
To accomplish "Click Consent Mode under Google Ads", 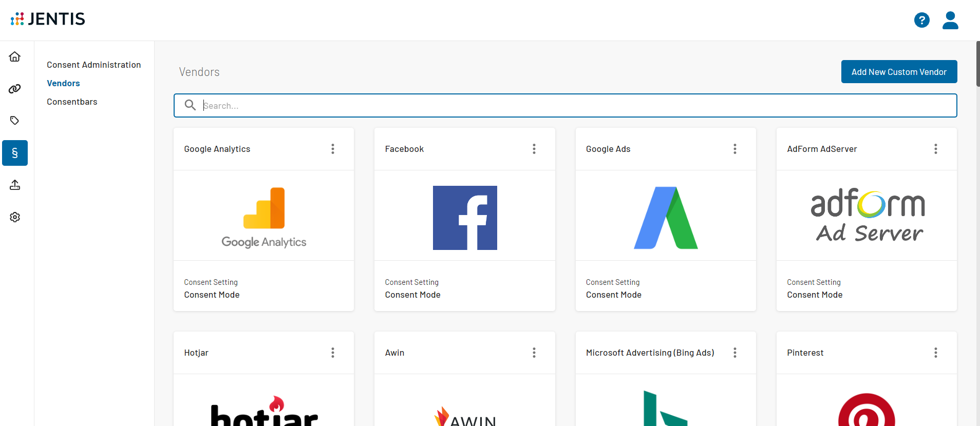I will click(x=614, y=295).
